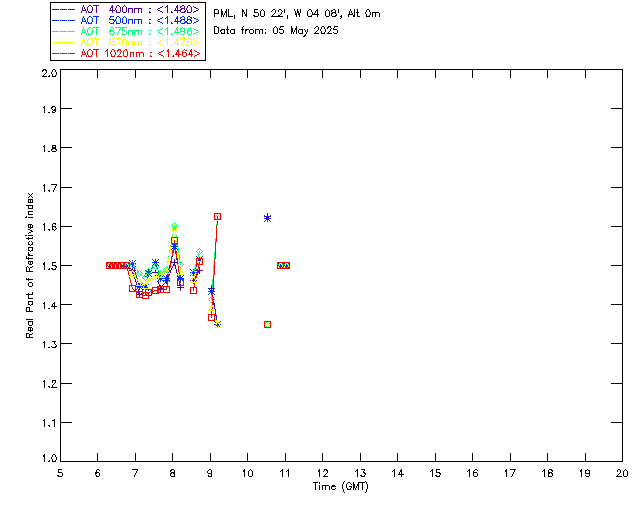Screen dimensions: 640x512
Task: Click the 'Data from: 05 May 2025' text
Action: tap(276, 31)
